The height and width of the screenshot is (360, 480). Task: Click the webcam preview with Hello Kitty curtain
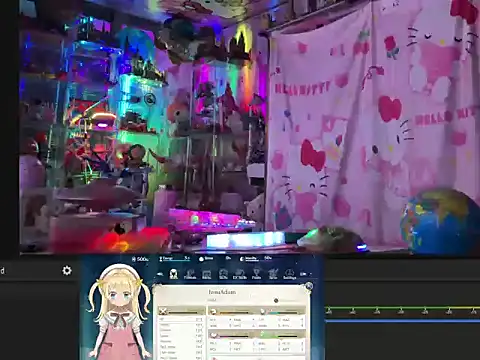[x=250, y=127]
